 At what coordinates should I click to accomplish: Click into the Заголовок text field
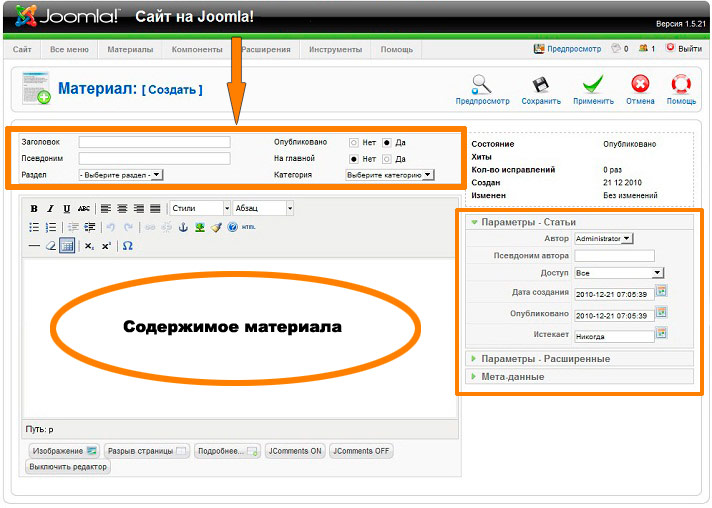click(x=154, y=142)
